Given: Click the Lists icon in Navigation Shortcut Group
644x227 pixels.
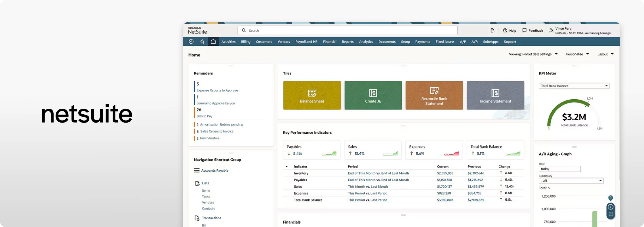Looking at the screenshot, I should pyautogui.click(x=197, y=183).
